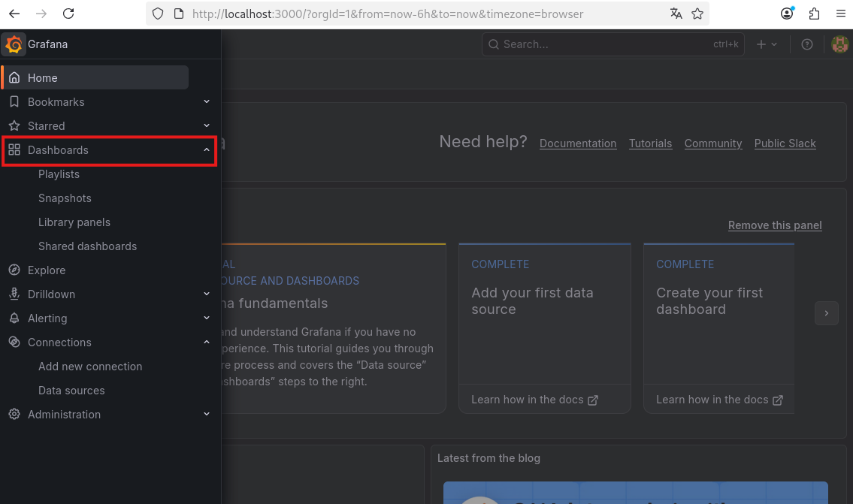Open the Community link
The width and height of the screenshot is (853, 504).
point(712,143)
